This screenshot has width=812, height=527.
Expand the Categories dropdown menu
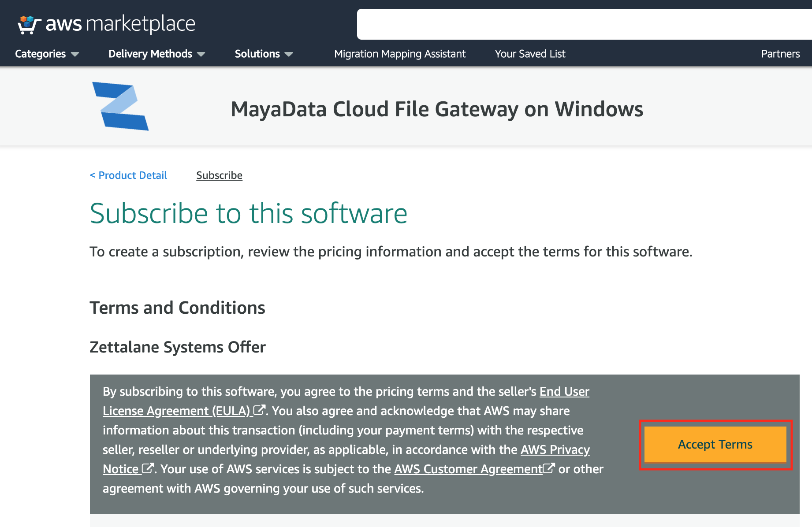tap(47, 54)
